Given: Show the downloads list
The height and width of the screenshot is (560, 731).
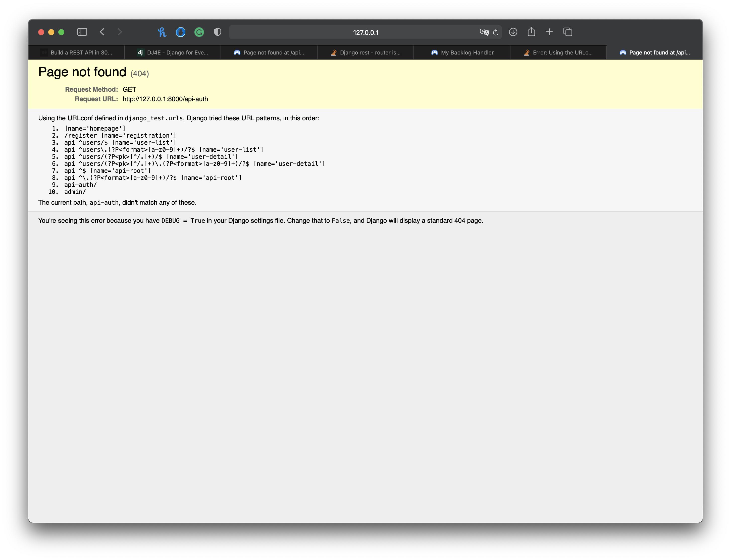Looking at the screenshot, I should (x=513, y=32).
